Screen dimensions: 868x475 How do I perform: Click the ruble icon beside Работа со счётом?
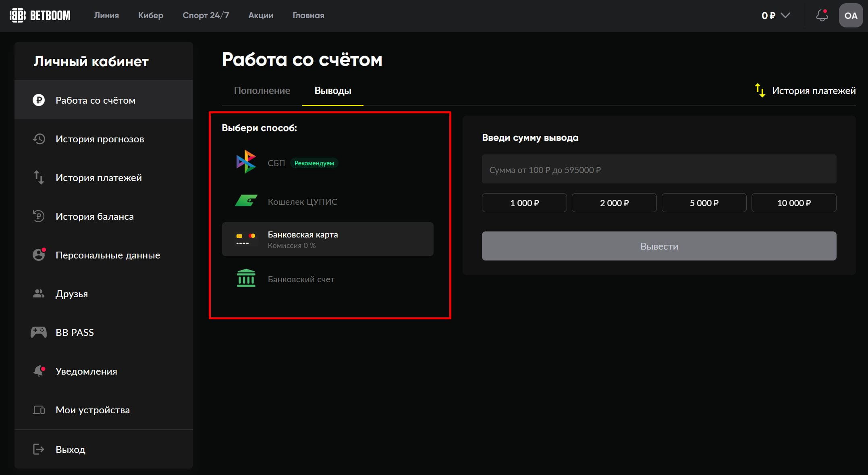pos(39,100)
